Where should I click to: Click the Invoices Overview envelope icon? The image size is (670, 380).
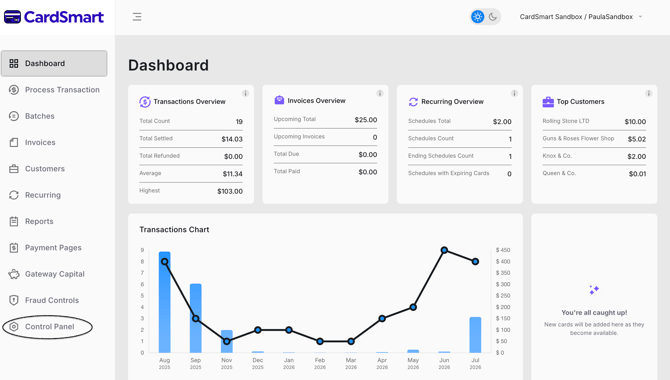coord(279,100)
